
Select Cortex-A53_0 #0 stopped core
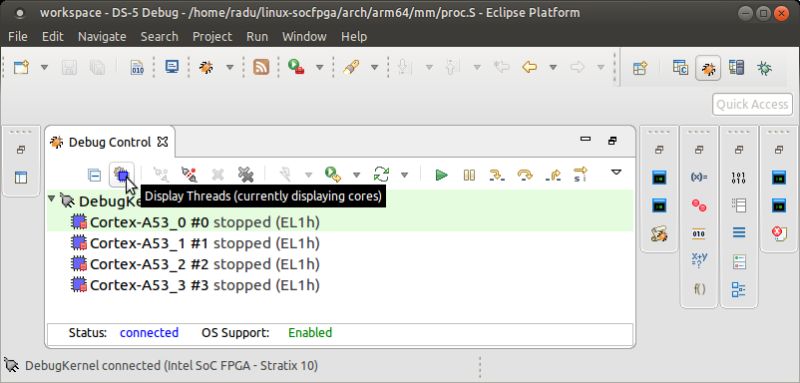coord(195,222)
